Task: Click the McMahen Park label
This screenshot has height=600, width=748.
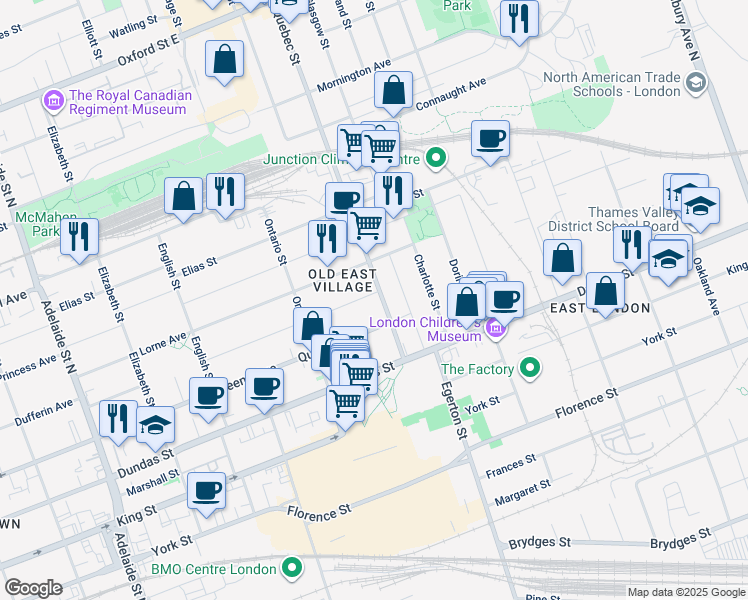Action: (x=46, y=224)
